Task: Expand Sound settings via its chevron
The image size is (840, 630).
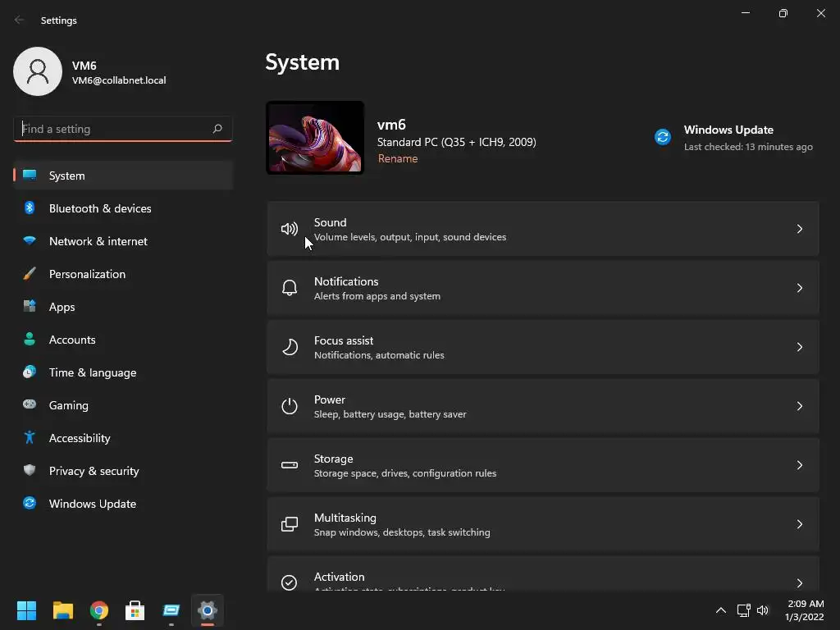Action: [799, 230]
